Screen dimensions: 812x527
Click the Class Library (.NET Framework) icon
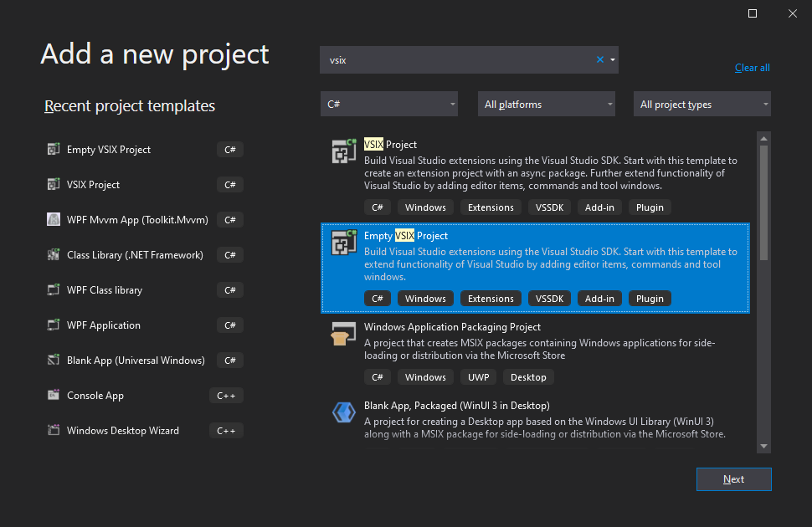54,254
